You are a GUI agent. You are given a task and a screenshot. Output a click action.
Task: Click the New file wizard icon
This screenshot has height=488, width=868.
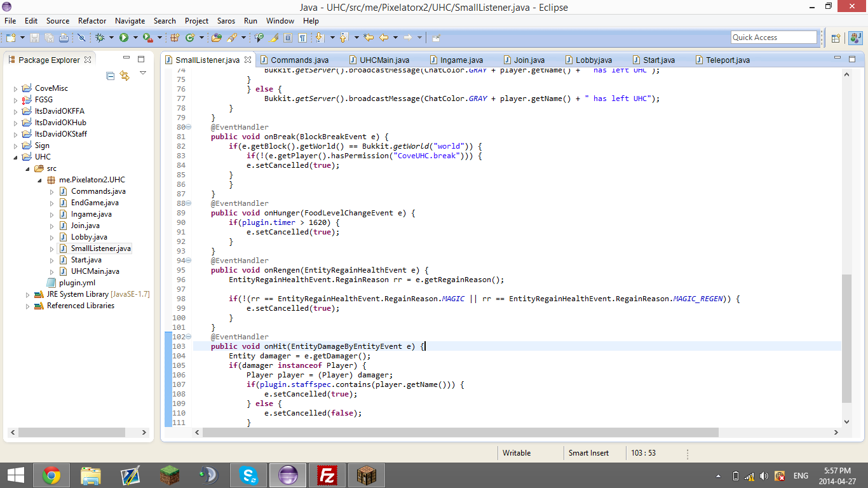(11, 37)
